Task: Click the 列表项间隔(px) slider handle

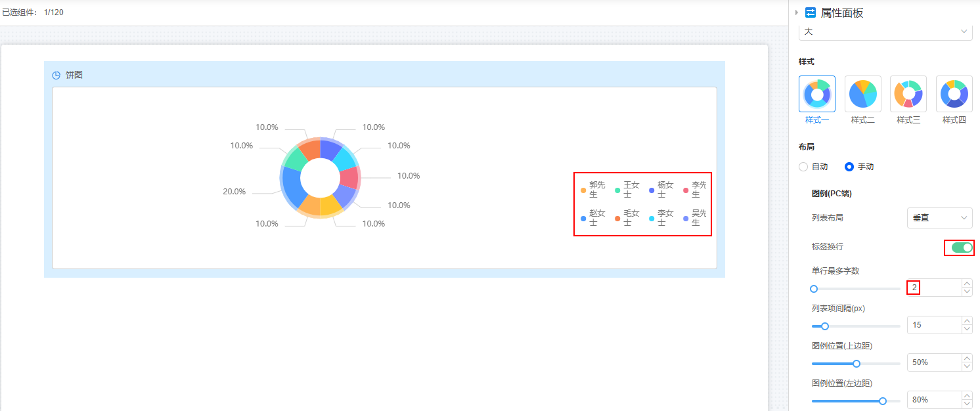Action: tap(825, 326)
